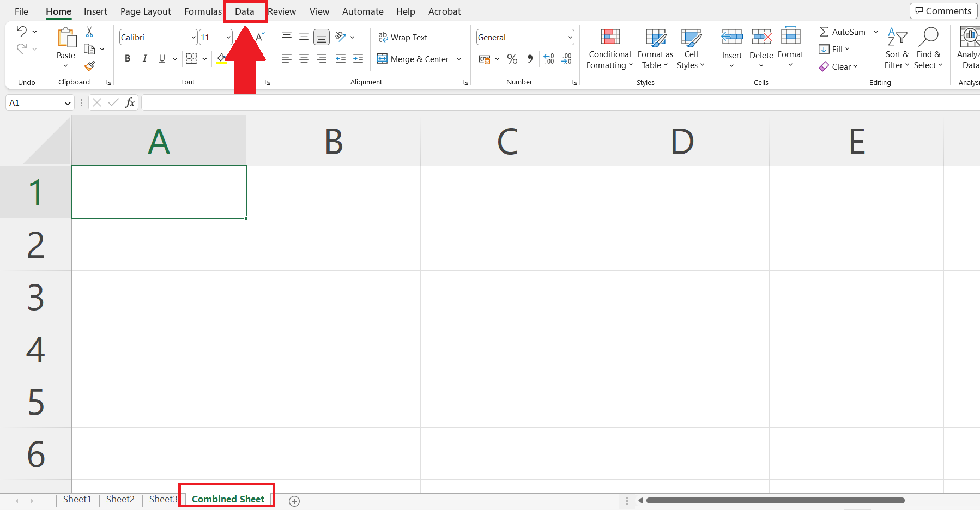
Task: Select cell C3 in the worksheet
Action: [507, 296]
